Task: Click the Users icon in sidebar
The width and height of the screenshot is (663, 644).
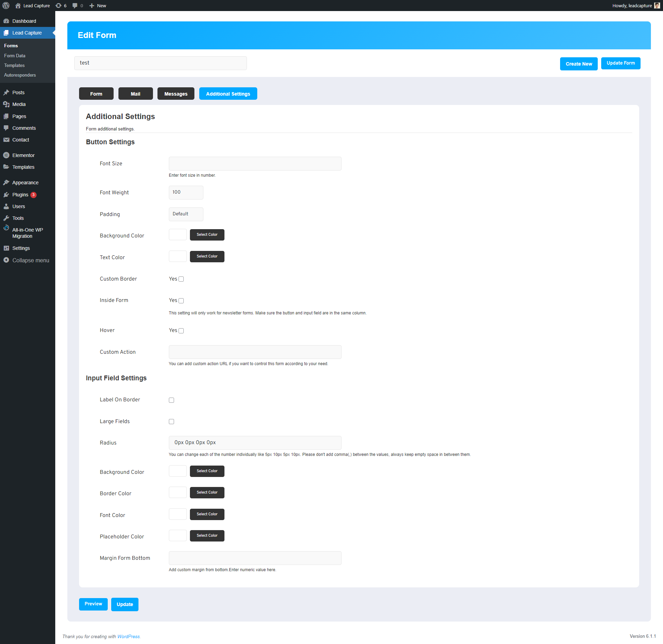Action: (6, 206)
